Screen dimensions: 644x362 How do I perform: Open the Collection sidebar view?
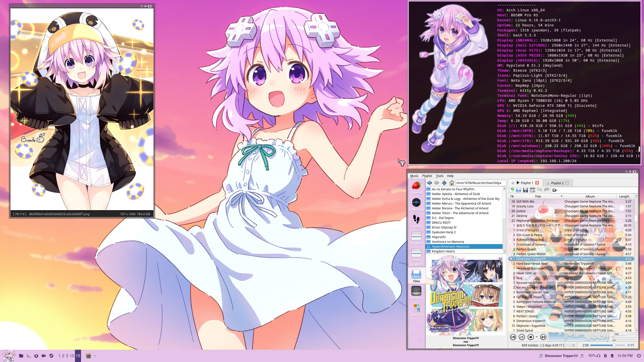[416, 204]
